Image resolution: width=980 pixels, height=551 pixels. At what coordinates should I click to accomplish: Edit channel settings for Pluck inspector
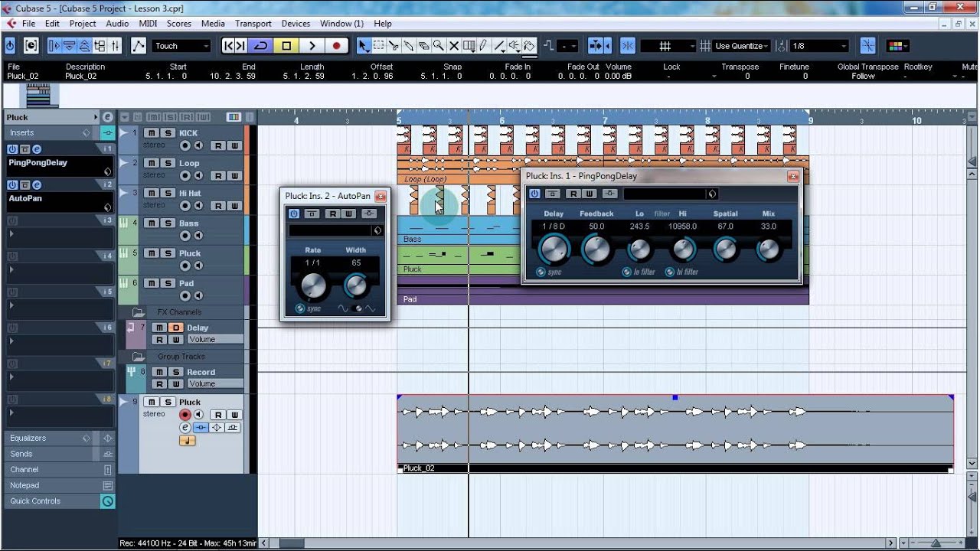coord(107,117)
